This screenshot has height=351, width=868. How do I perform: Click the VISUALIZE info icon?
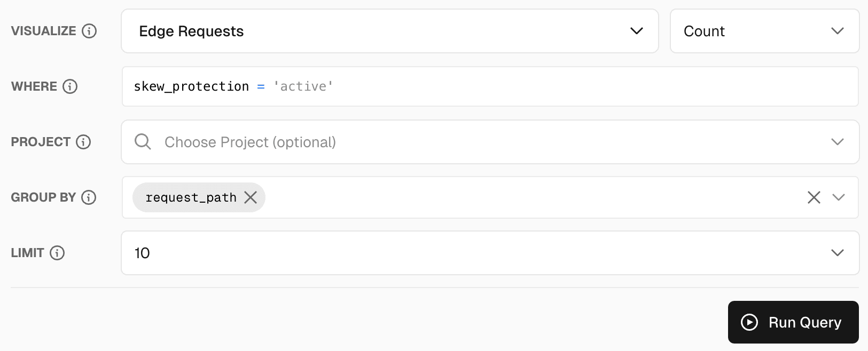(88, 30)
